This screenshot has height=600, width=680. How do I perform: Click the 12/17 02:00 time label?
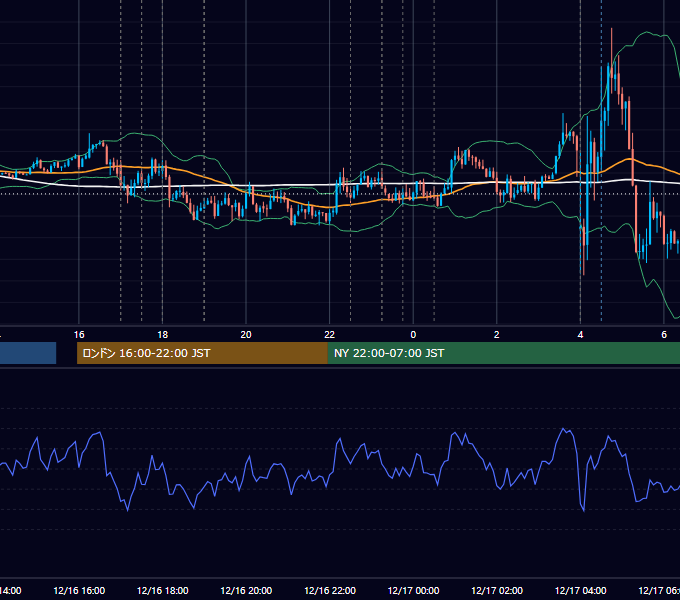tap(497, 590)
